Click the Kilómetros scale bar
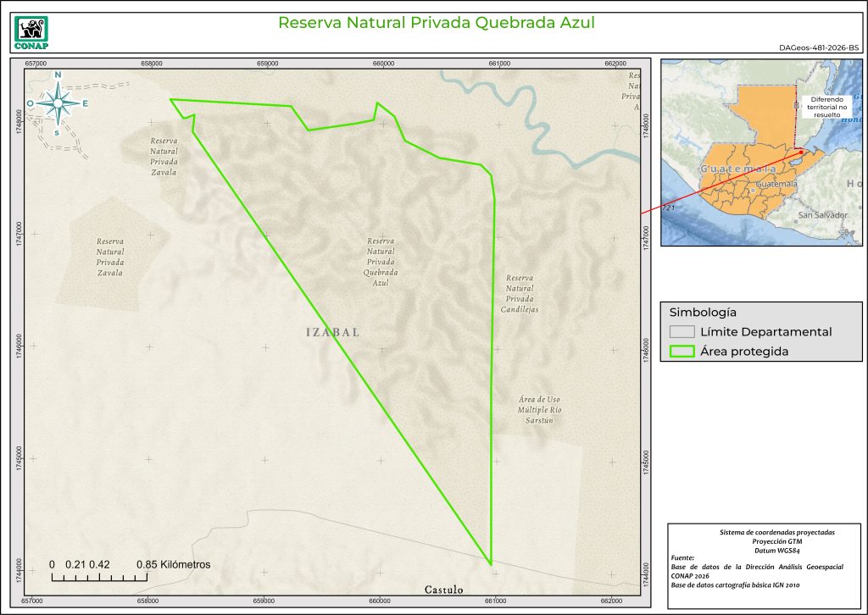Image resolution: width=868 pixels, height=615 pixels. (130, 571)
